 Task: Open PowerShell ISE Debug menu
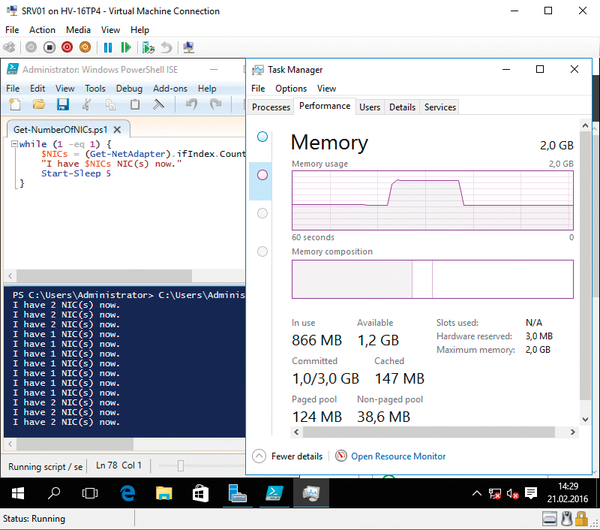pyautogui.click(x=129, y=89)
